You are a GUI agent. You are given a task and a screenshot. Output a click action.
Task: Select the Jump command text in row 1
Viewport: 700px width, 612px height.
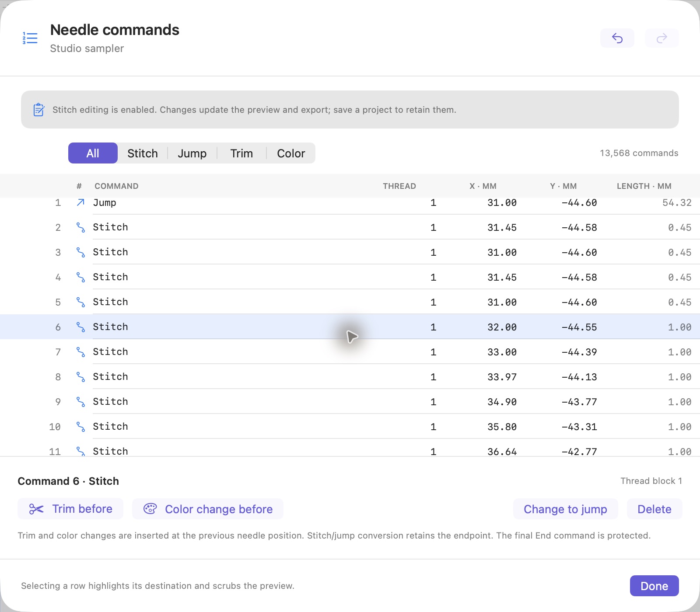tap(105, 202)
